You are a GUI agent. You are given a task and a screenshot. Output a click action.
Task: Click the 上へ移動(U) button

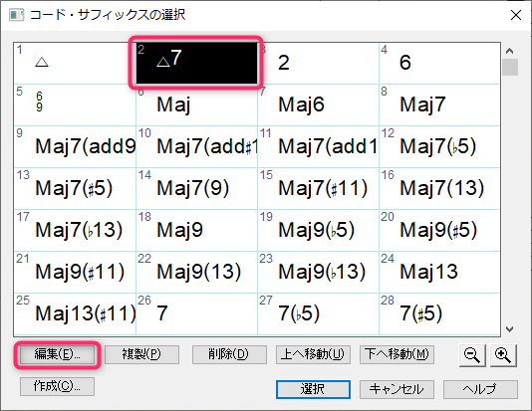tap(313, 354)
